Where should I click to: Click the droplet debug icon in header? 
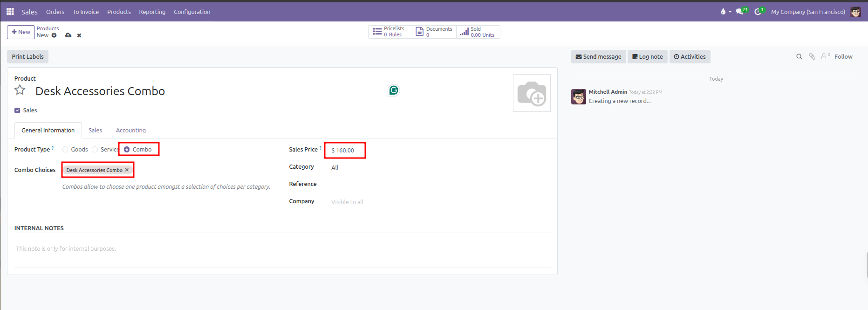(x=723, y=12)
